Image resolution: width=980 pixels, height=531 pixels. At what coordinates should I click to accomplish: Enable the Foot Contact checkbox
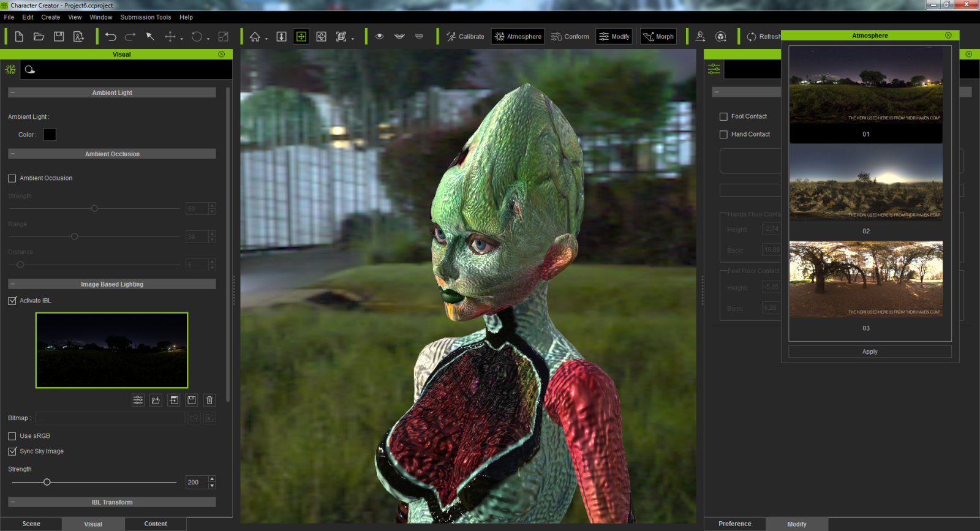point(723,116)
